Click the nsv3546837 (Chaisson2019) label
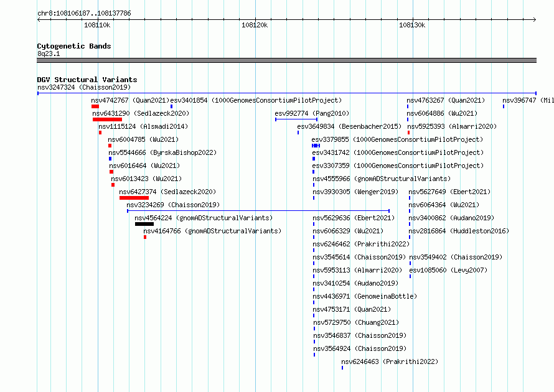Image resolution: width=554 pixels, height=392 pixels. pos(360,335)
